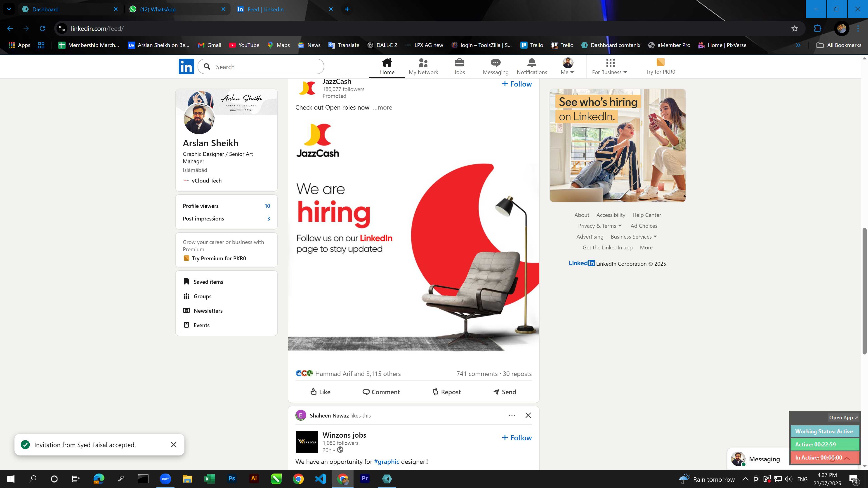Close the invitation accepted toast
The width and height of the screenshot is (868, 488).
coord(174,445)
